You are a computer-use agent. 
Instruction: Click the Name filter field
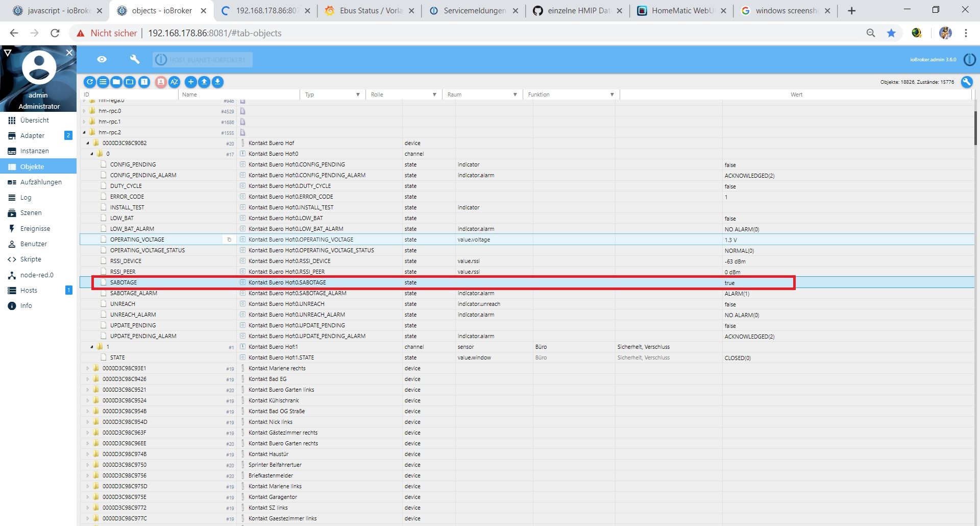coord(240,94)
